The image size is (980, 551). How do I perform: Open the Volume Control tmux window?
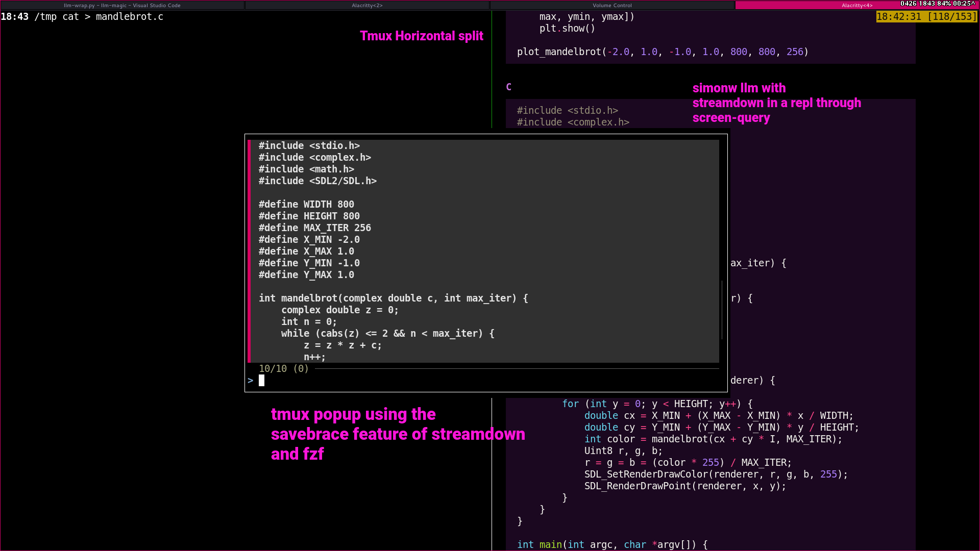612,5
